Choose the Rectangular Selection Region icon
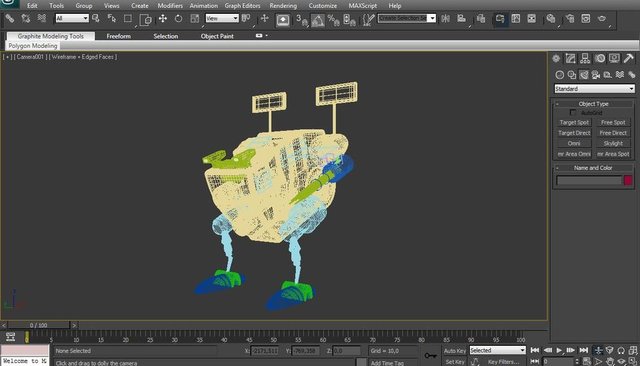 tap(128, 18)
